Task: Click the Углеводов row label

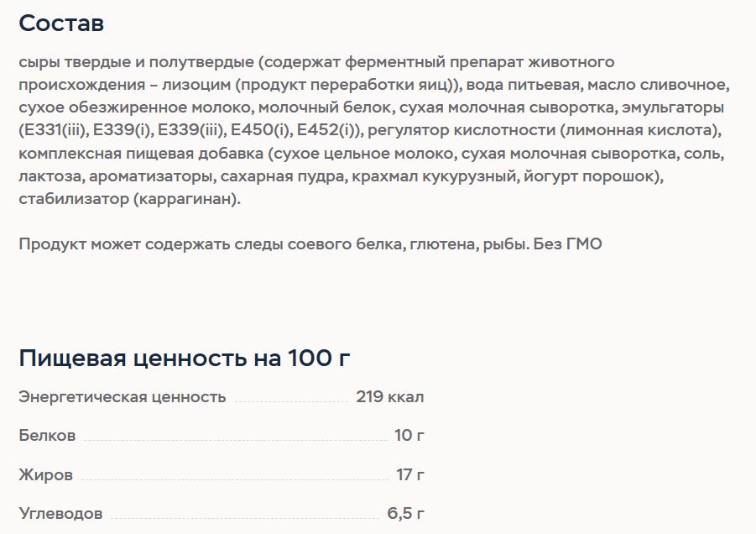Action: click(60, 513)
